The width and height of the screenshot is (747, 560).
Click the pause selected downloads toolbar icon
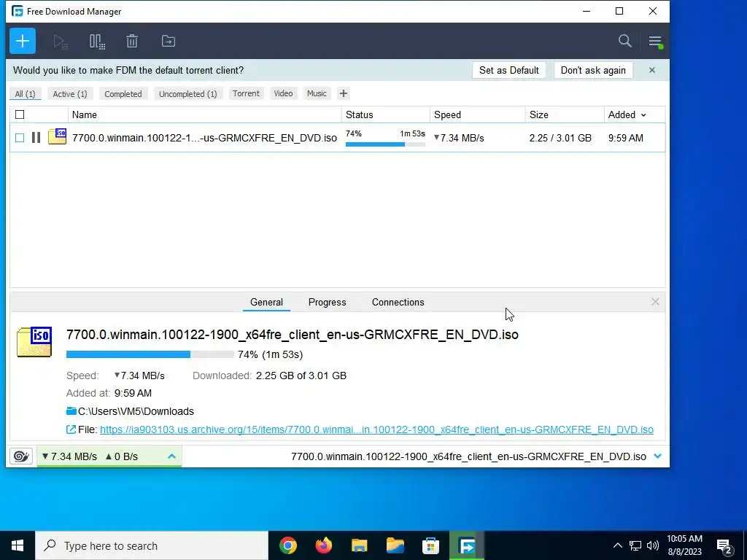[x=97, y=42]
